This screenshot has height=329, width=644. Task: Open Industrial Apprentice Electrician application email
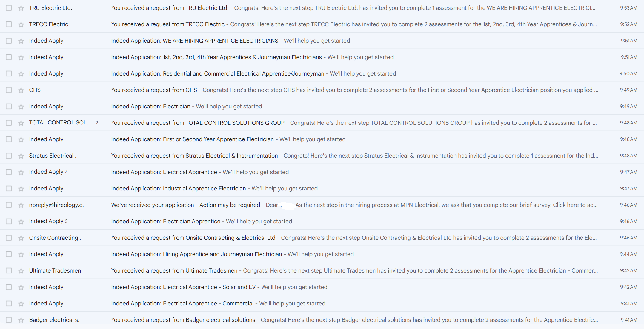click(322, 188)
